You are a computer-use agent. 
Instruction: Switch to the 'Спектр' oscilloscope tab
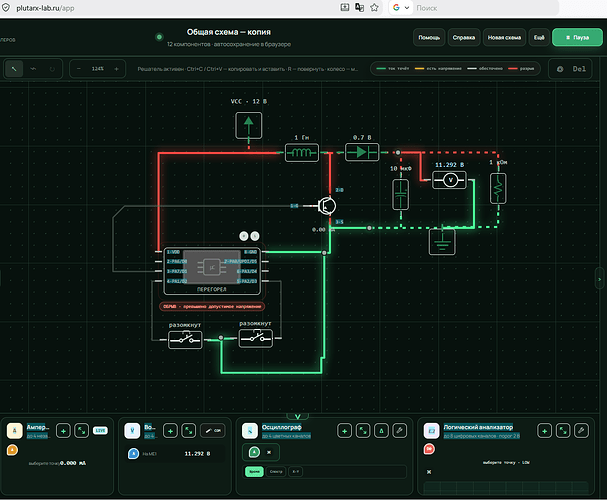point(276,471)
